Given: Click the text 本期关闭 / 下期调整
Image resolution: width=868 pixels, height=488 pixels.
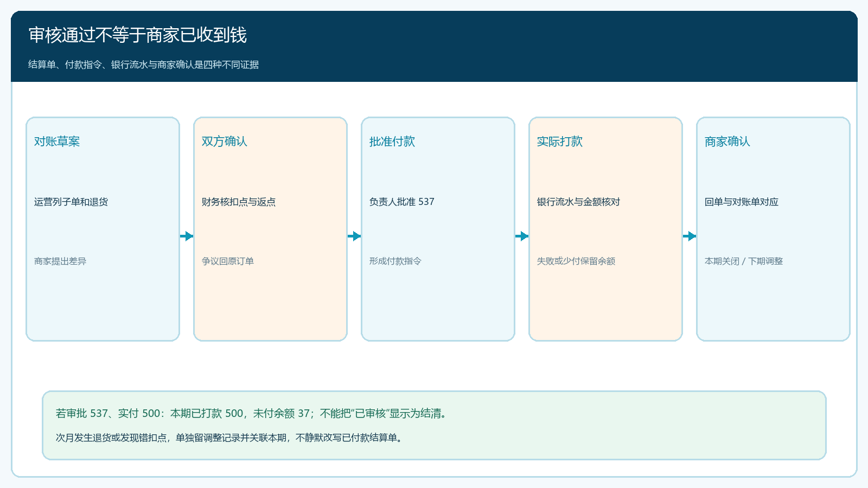Looking at the screenshot, I should (744, 261).
